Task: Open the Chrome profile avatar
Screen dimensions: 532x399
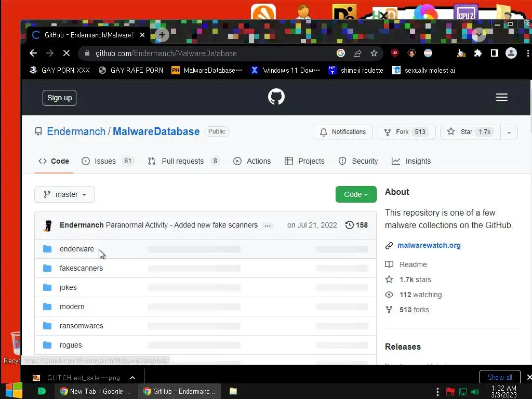Action: pyautogui.click(x=511, y=54)
